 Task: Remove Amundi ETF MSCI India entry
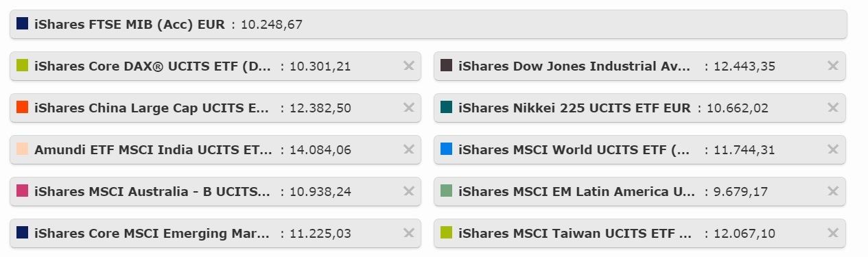[x=409, y=149]
